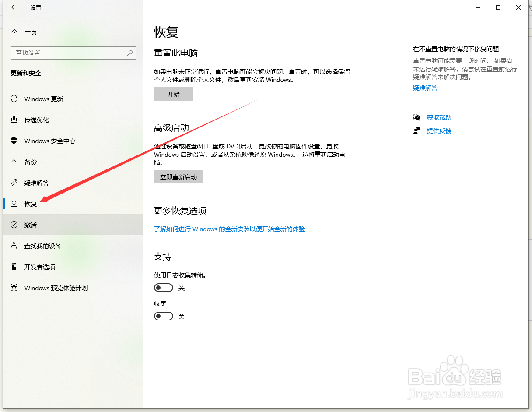The height and width of the screenshot is (412, 532).
Task: Click the Windows Security shield icon
Action: point(14,141)
